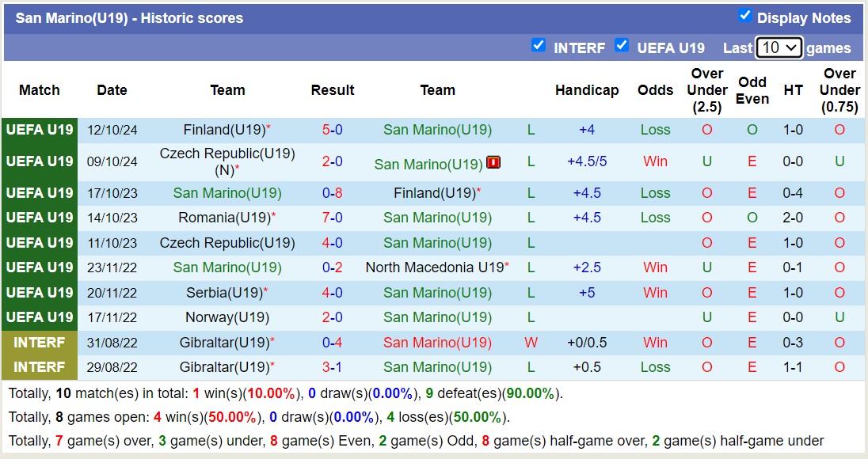The image size is (868, 459).
Task: Click the UEFA U19 label for 12/10/24
Action: (40, 130)
